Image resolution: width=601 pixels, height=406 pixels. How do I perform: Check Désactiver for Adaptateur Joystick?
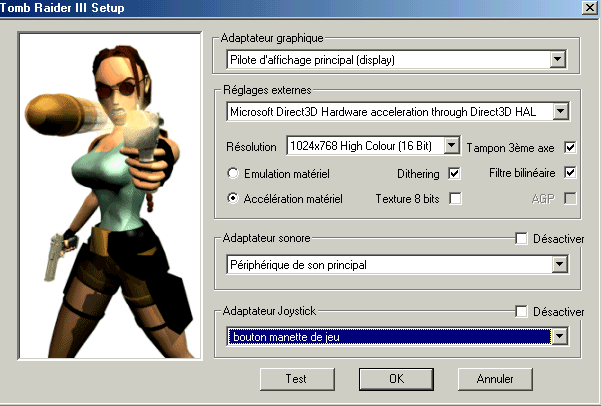(x=521, y=311)
